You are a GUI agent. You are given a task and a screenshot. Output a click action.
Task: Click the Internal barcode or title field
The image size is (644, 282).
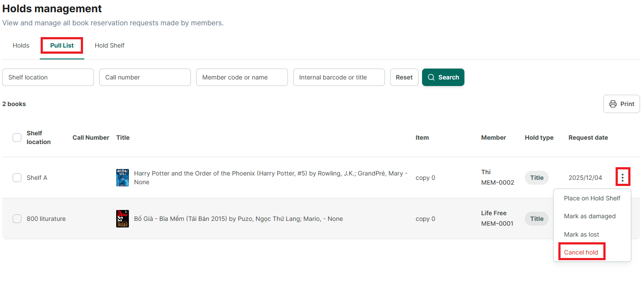[339, 77]
